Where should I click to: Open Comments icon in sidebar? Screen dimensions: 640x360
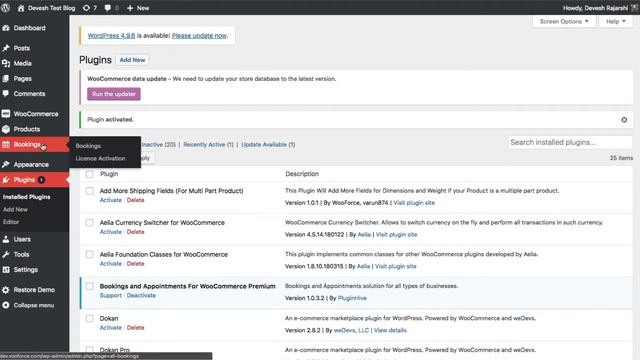pos(6,93)
